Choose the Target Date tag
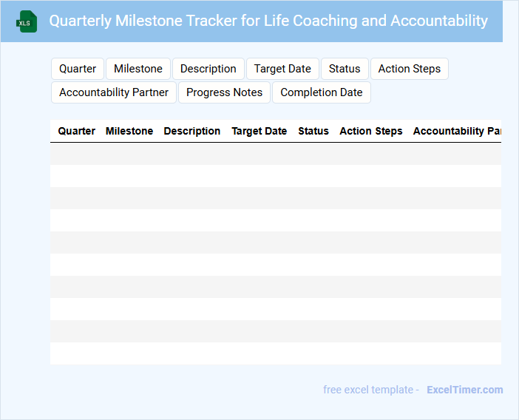Screen dimensions: 519x420 [282, 69]
